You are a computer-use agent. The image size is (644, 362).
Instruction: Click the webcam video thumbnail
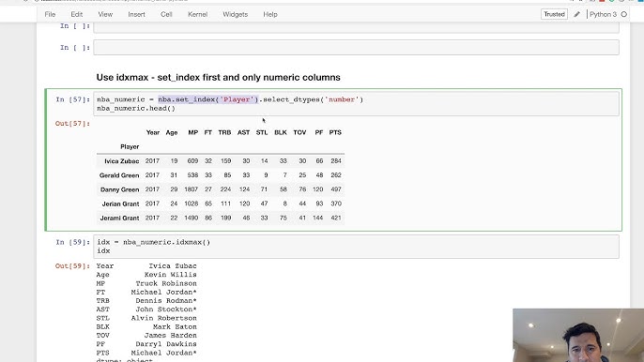click(x=578, y=336)
